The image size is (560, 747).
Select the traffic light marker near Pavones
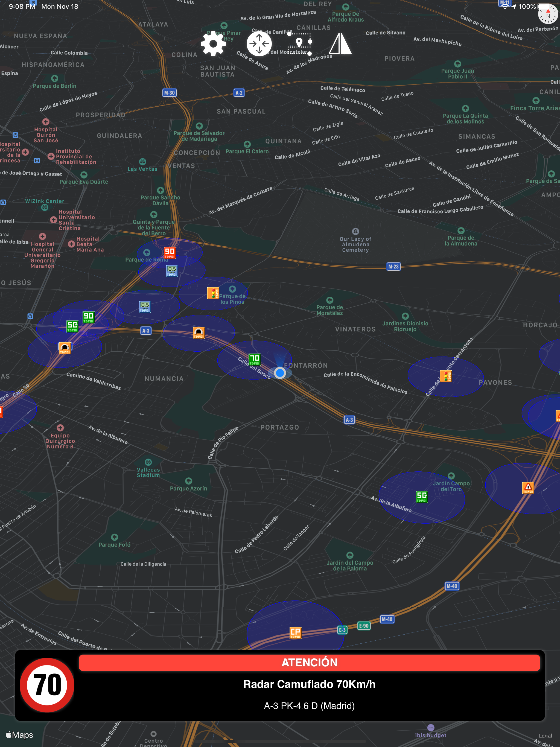(445, 376)
